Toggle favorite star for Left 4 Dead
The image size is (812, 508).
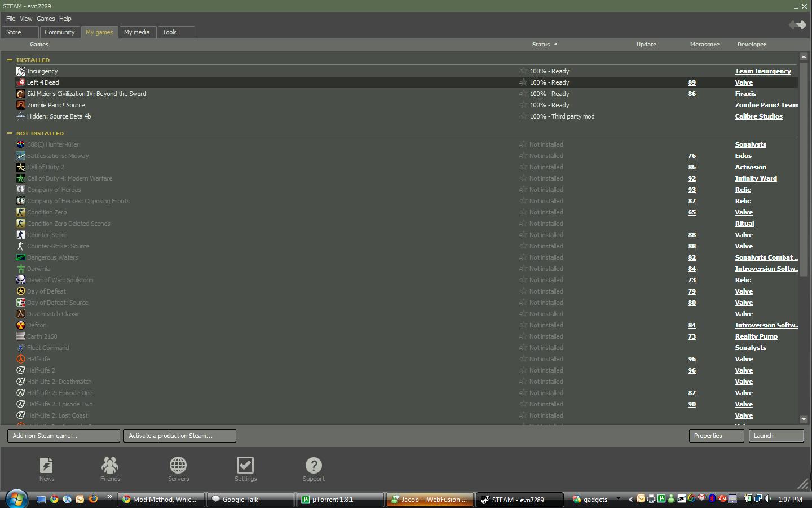523,82
